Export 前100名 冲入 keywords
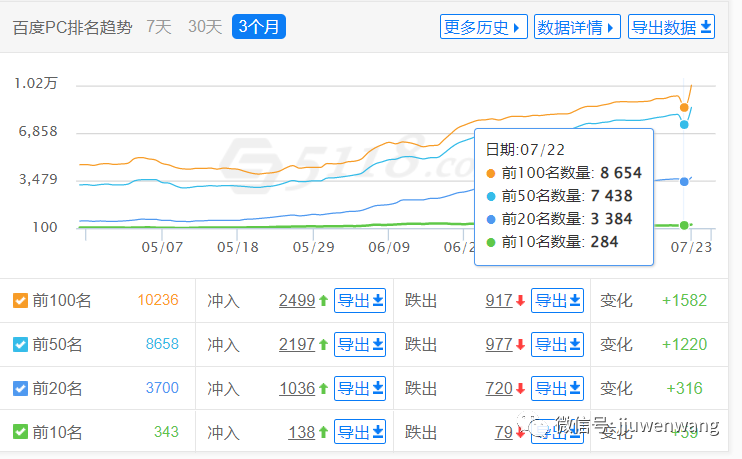Image resolution: width=742 pixels, height=459 pixels. click(x=360, y=300)
